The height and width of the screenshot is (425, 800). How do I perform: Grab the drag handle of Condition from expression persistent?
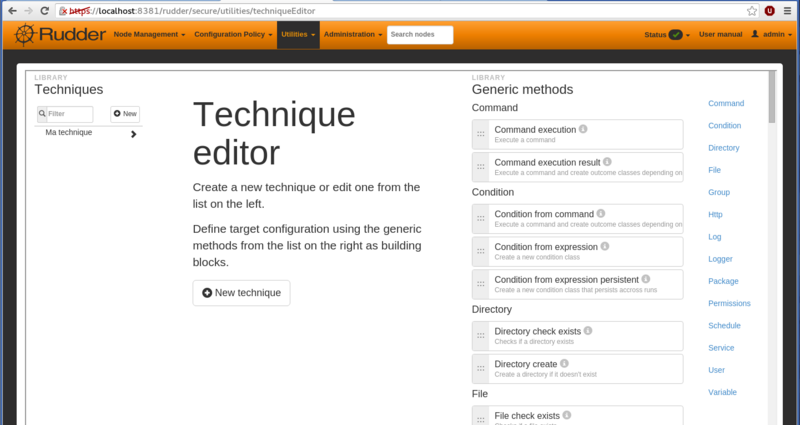[x=481, y=284]
